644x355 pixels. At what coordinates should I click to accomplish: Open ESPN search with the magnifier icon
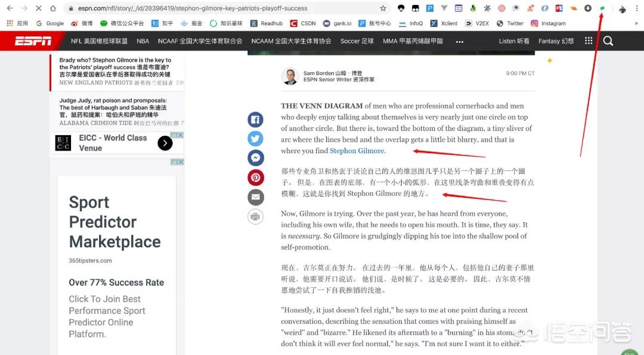pos(608,41)
